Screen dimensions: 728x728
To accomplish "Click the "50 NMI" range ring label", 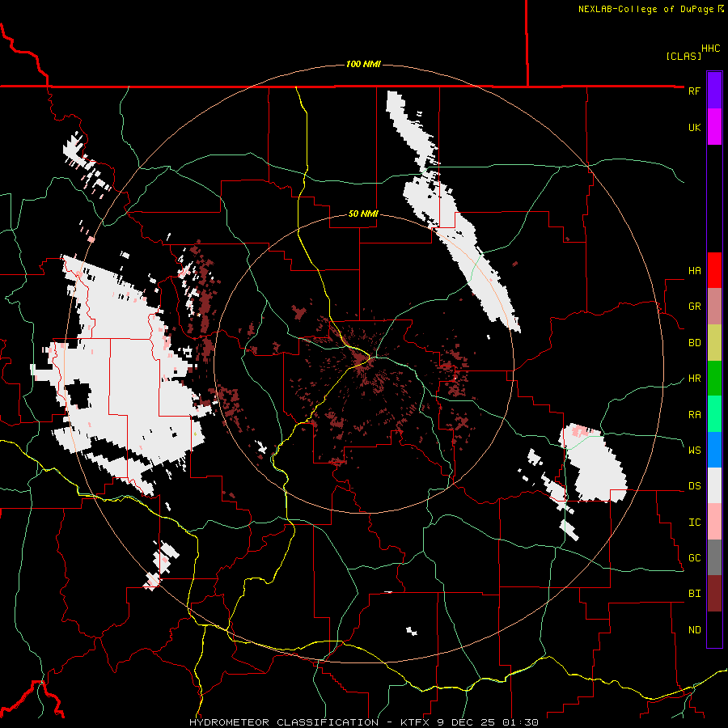I will pos(363,214).
